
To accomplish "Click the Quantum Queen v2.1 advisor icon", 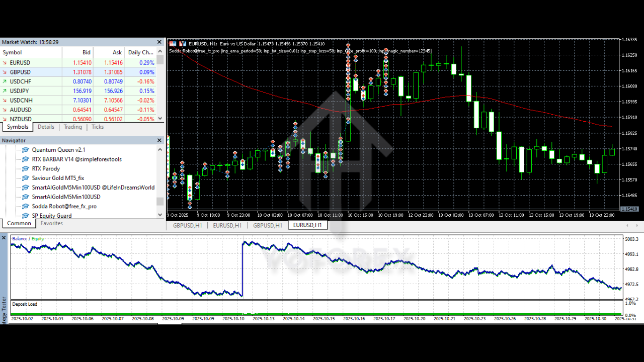I will [x=26, y=150].
